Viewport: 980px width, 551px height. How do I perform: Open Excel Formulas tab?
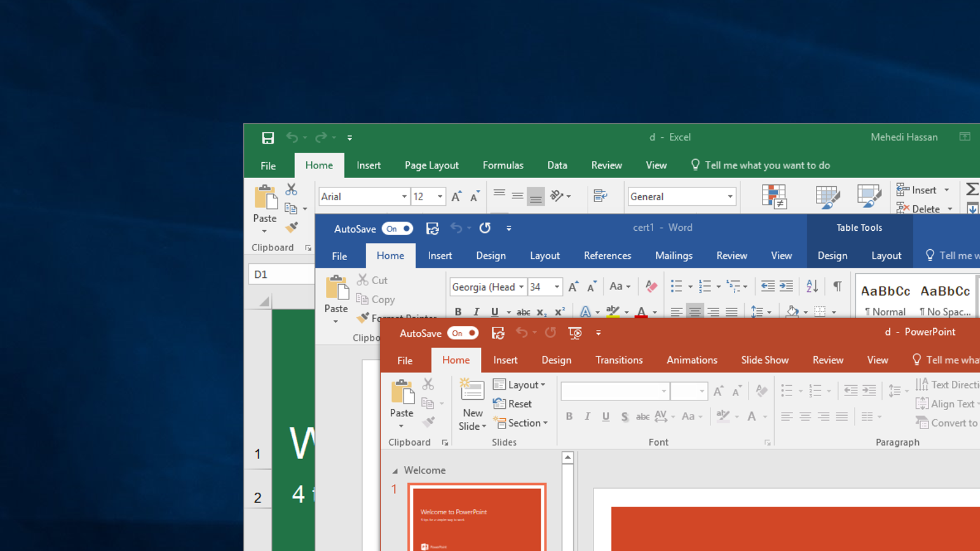pyautogui.click(x=503, y=165)
